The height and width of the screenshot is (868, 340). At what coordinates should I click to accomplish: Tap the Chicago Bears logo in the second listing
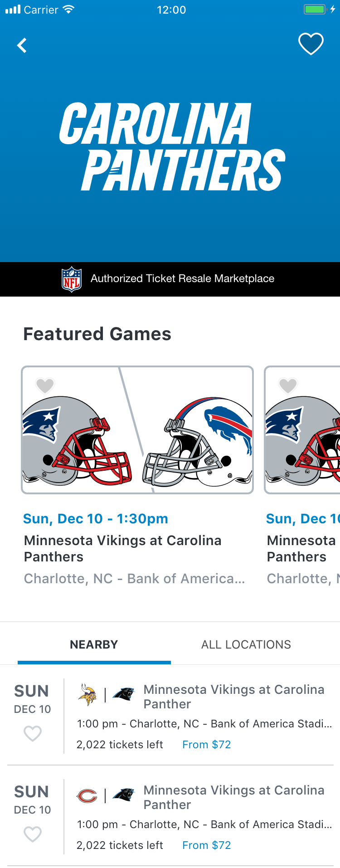pos(87,795)
